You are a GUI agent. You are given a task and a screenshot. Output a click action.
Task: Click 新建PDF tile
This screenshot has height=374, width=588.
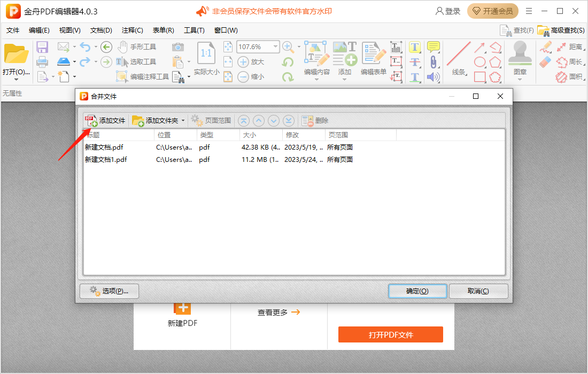[x=182, y=316]
